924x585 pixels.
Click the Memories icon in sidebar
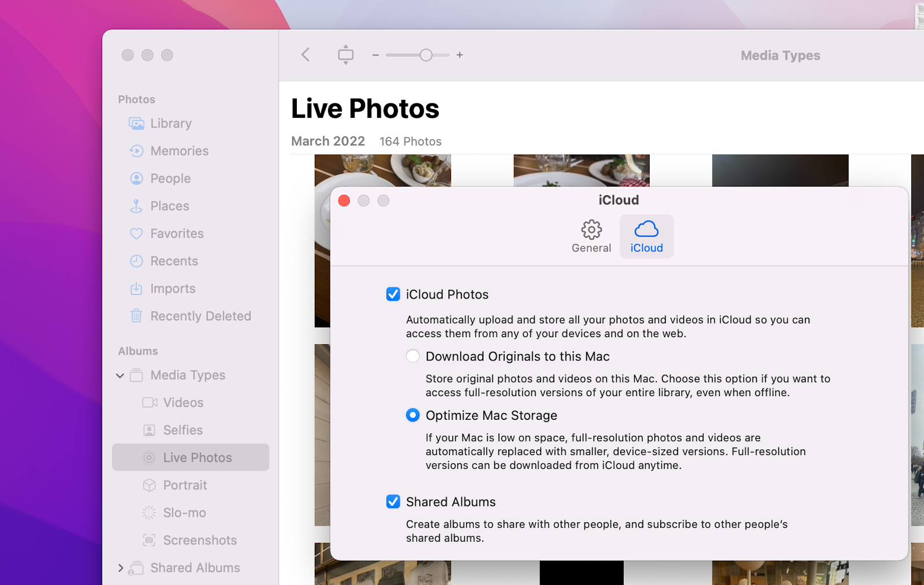pos(136,151)
